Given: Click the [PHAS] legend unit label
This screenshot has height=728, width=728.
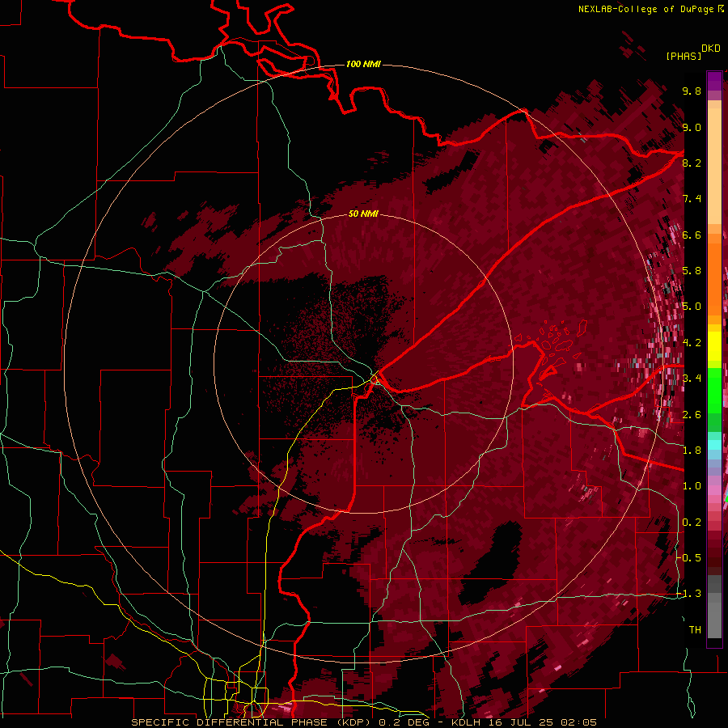Looking at the screenshot, I should 684,56.
